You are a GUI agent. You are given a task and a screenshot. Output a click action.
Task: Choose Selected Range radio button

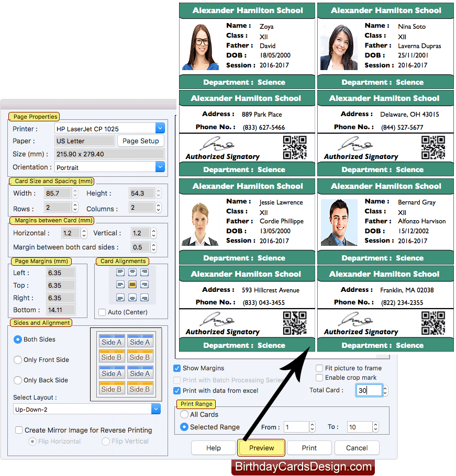(184, 427)
